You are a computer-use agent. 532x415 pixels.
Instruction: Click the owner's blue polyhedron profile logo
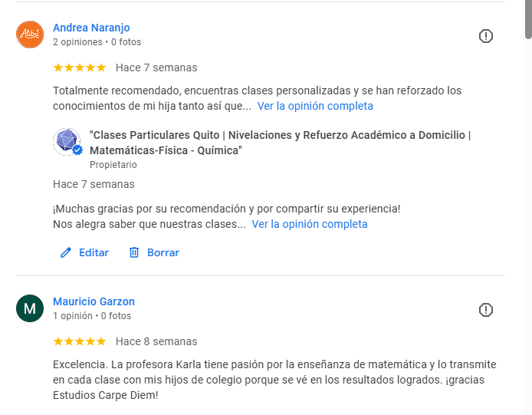[x=67, y=142]
